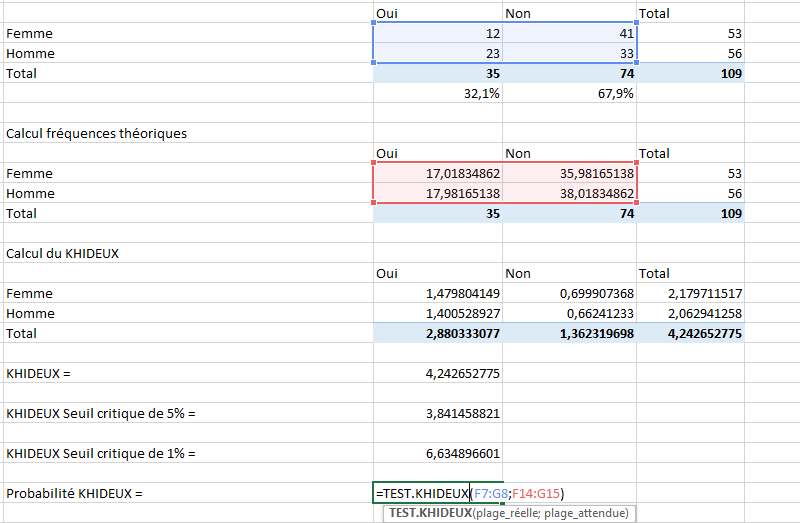
Task: Click the percentage cell showing 32,1%
Action: pyautogui.click(x=438, y=93)
